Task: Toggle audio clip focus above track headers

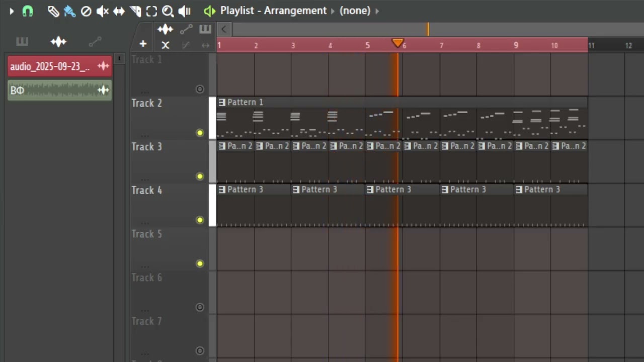Action: tap(165, 29)
